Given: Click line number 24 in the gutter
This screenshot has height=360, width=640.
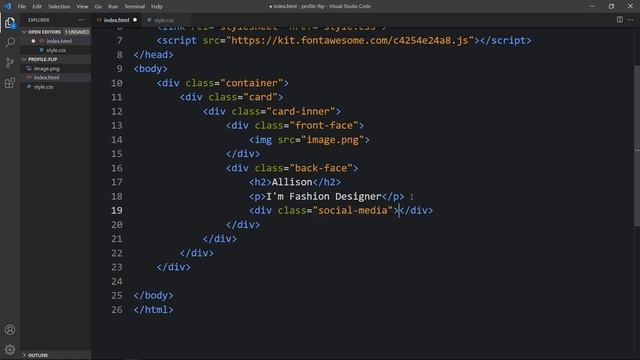Looking at the screenshot, I should [x=117, y=282].
